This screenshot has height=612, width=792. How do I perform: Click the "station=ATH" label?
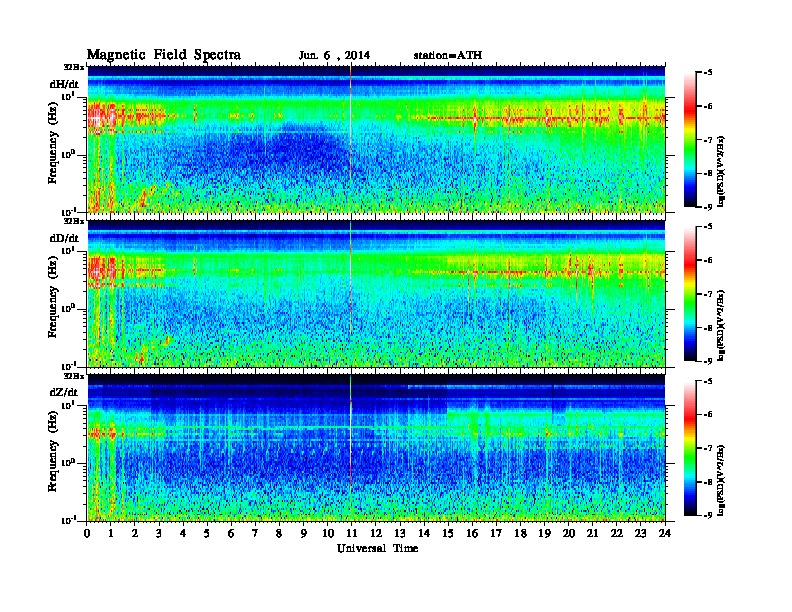tap(448, 55)
